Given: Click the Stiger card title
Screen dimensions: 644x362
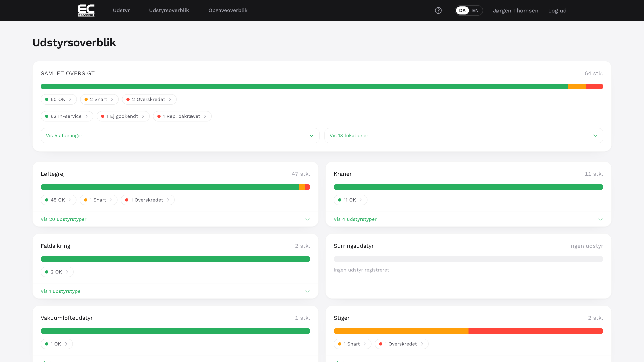Looking at the screenshot, I should click(342, 318).
